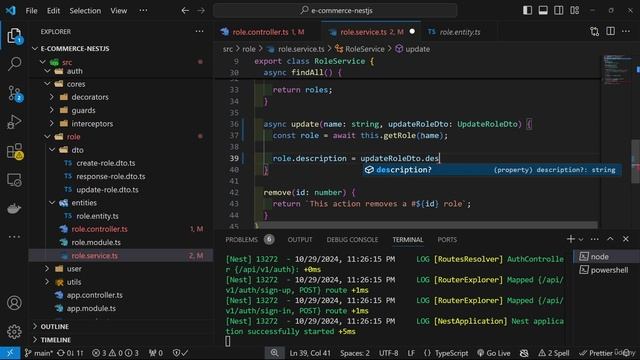640x360 pixels.
Task: Toggle the primary side bar layout button
Action: [x=527, y=10]
